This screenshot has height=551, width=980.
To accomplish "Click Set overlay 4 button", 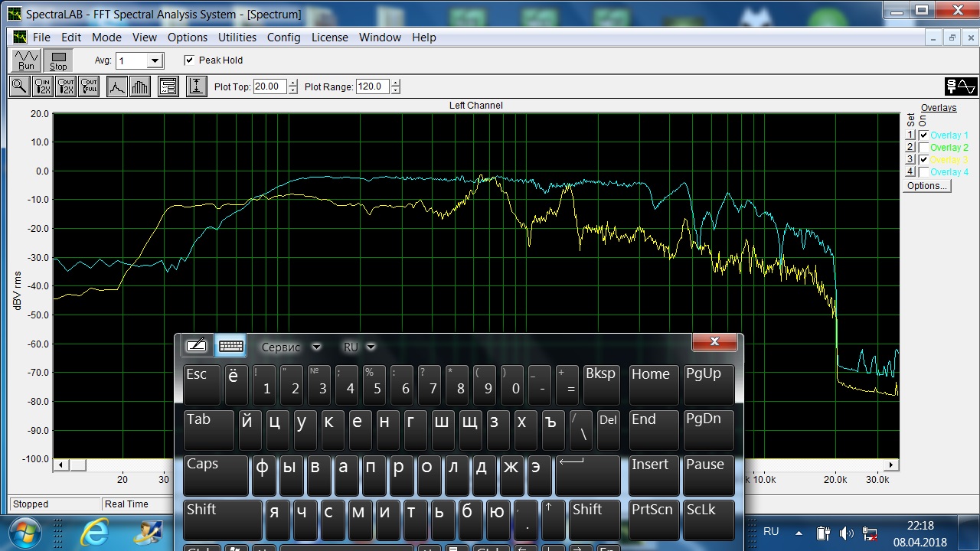I will [x=910, y=172].
